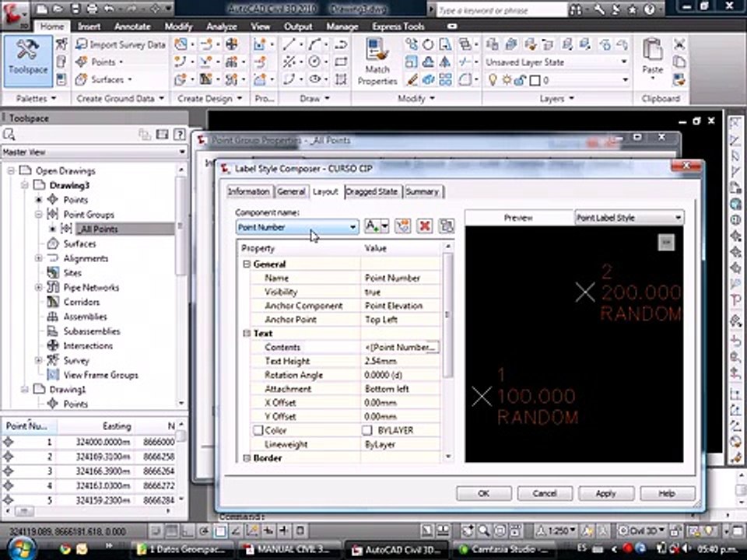Viewport: 747px width, 560px height.
Task: Click the status bar zoom magnifier icon
Action: pos(483,530)
